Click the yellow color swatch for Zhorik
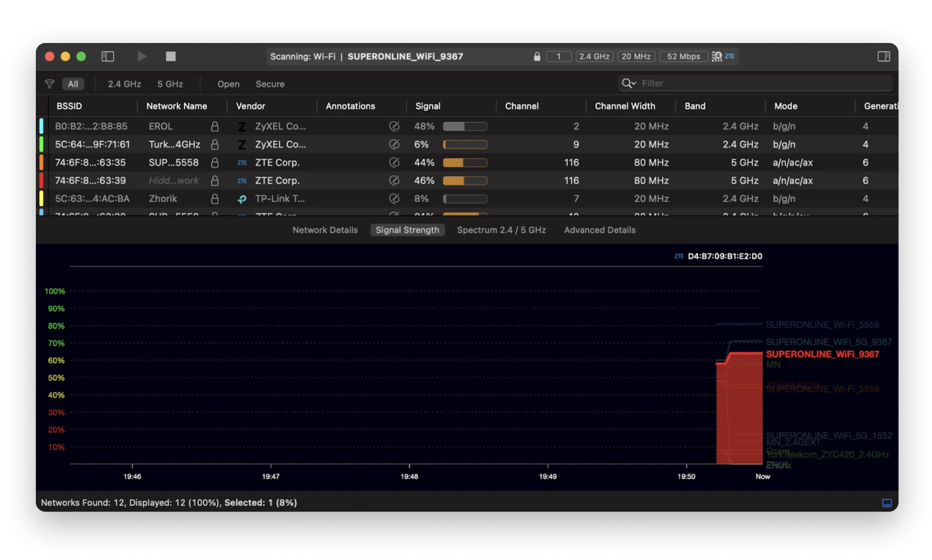The height and width of the screenshot is (560, 932). click(41, 198)
